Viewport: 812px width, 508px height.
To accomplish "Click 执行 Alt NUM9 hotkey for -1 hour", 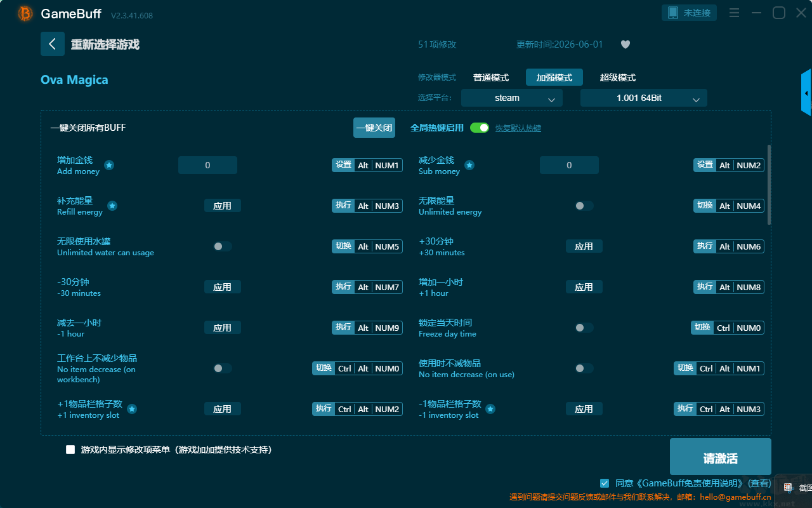I will coord(367,328).
